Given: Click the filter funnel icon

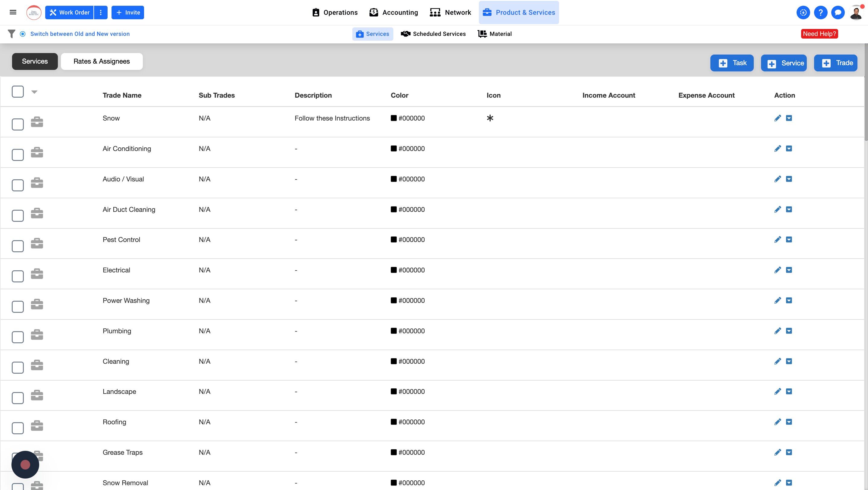Looking at the screenshot, I should 11,34.
